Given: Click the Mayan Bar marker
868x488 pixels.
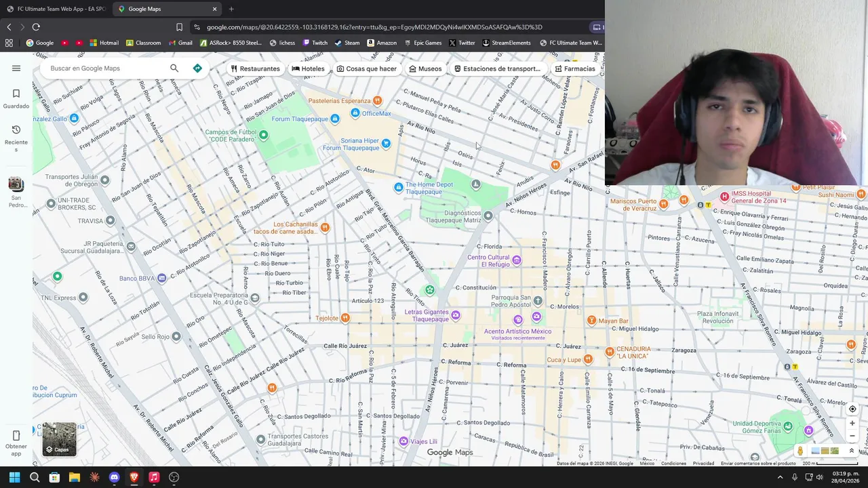Looking at the screenshot, I should pyautogui.click(x=591, y=321).
